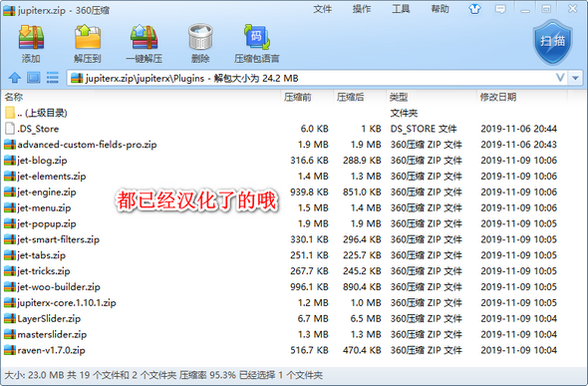Image resolution: width=588 pixels, height=386 pixels.
Task: Click the masterslider.zip archive icon
Action: [10, 334]
